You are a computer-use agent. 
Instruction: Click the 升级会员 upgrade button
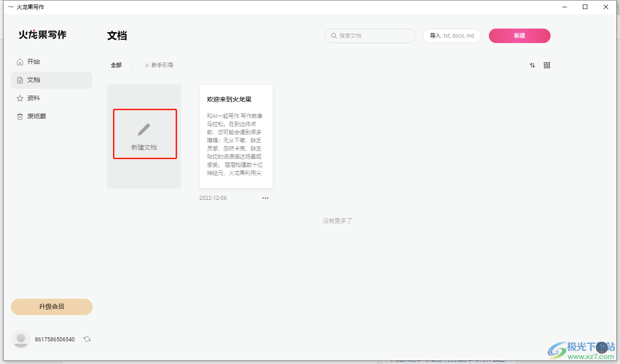pyautogui.click(x=52, y=307)
